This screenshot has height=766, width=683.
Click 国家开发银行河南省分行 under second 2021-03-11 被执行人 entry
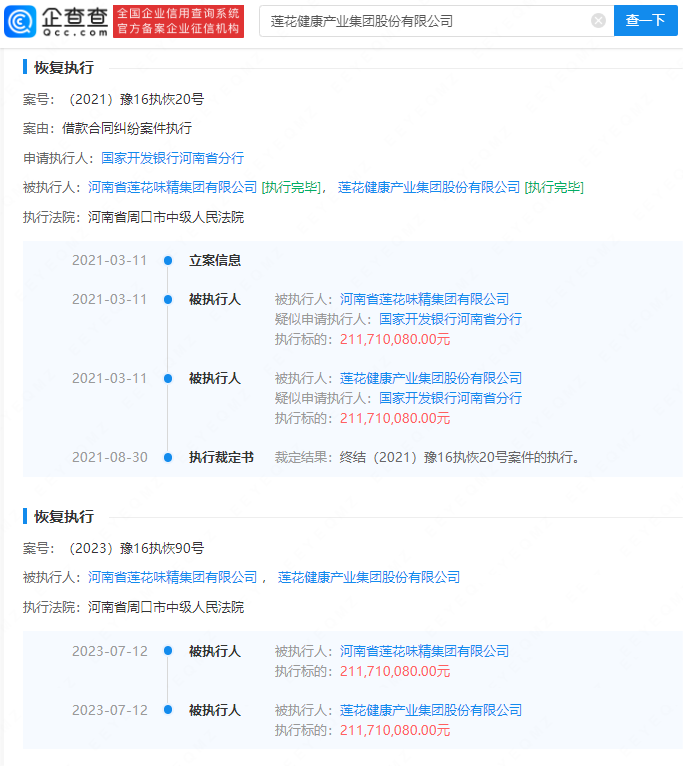tap(450, 399)
